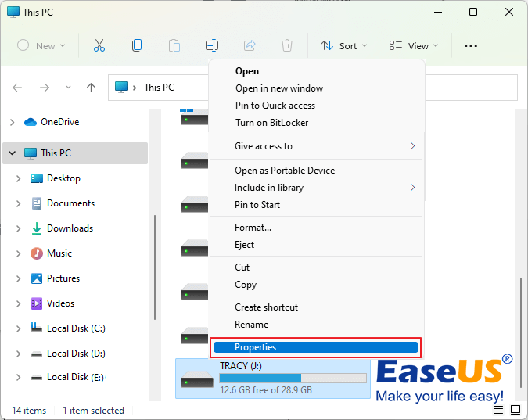Click the Copy toolbar icon
Screen dimensions: 528x420
[137, 45]
